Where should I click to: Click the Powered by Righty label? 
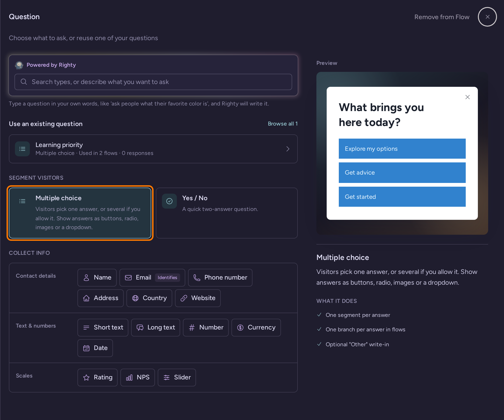point(51,65)
